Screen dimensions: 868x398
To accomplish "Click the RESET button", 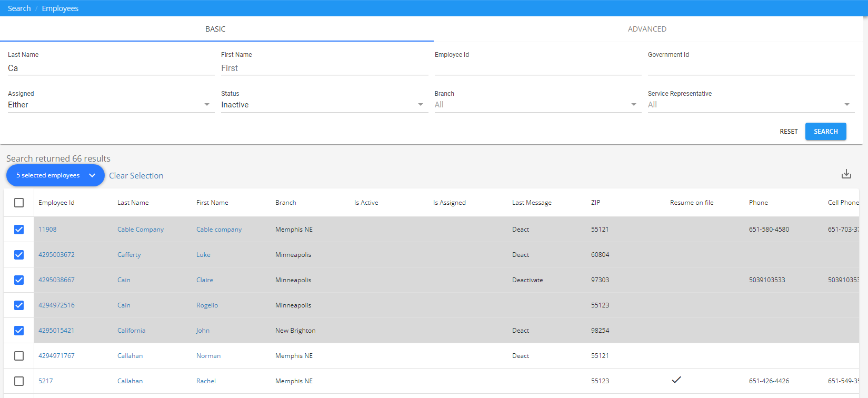I will 789,132.
